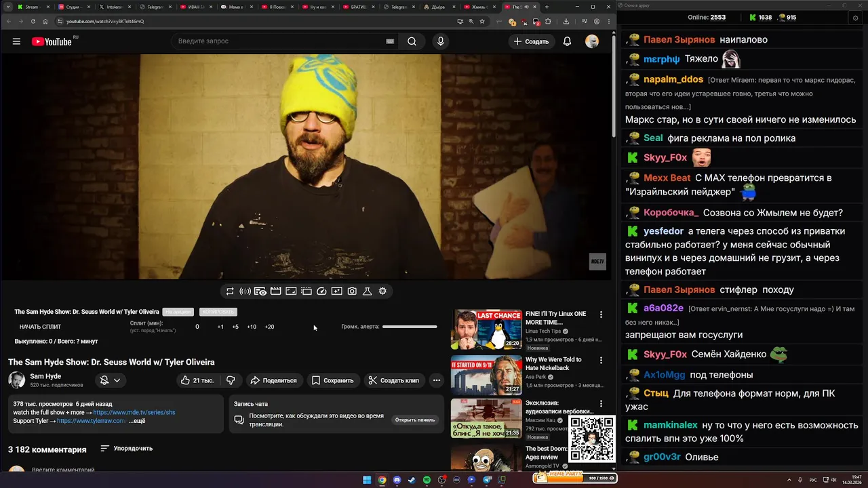868x488 pixels.
Task: Open Sam Hyde channel name link
Action: click(45, 376)
